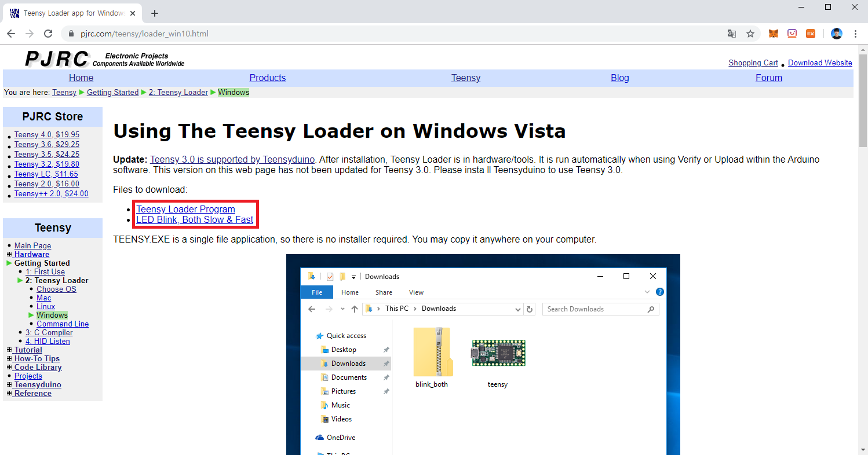Reload the current page
The height and width of the screenshot is (455, 868).
tap(48, 34)
